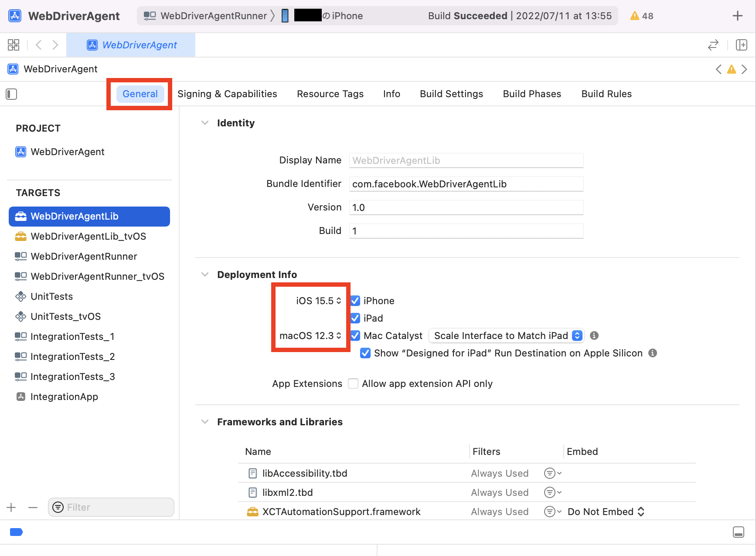The width and height of the screenshot is (756, 556).
Task: Open the WebDriverAgentRunner scheme selector
Action: pos(205,16)
